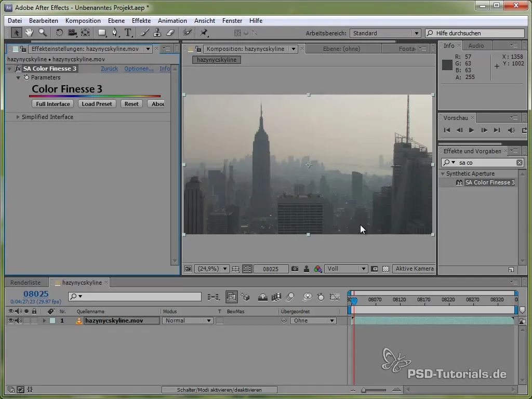Click Schalter/Modi aktivieren/deaktivieren button
Screen dimensions: 532x399
(219, 390)
